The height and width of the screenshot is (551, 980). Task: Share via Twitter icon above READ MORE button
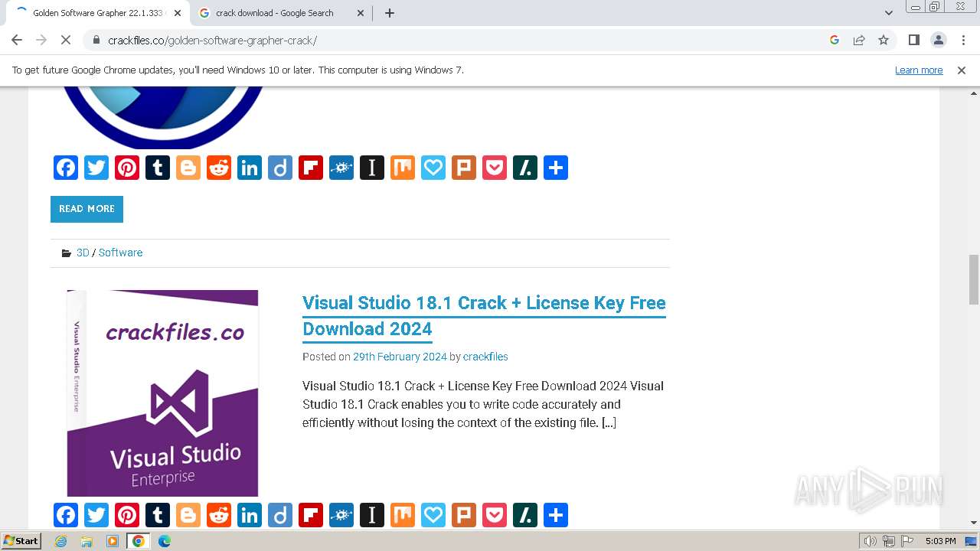(96, 168)
